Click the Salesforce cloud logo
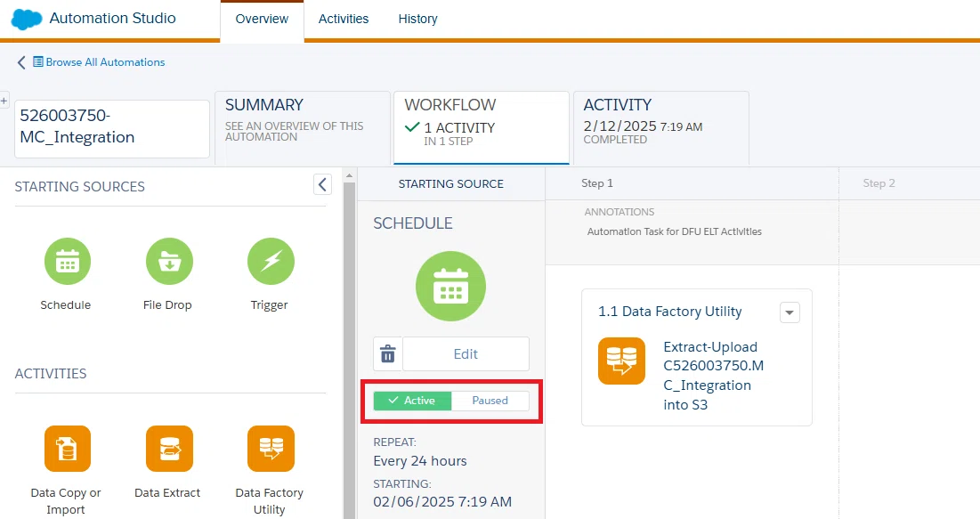This screenshot has height=519, width=980. (27, 20)
